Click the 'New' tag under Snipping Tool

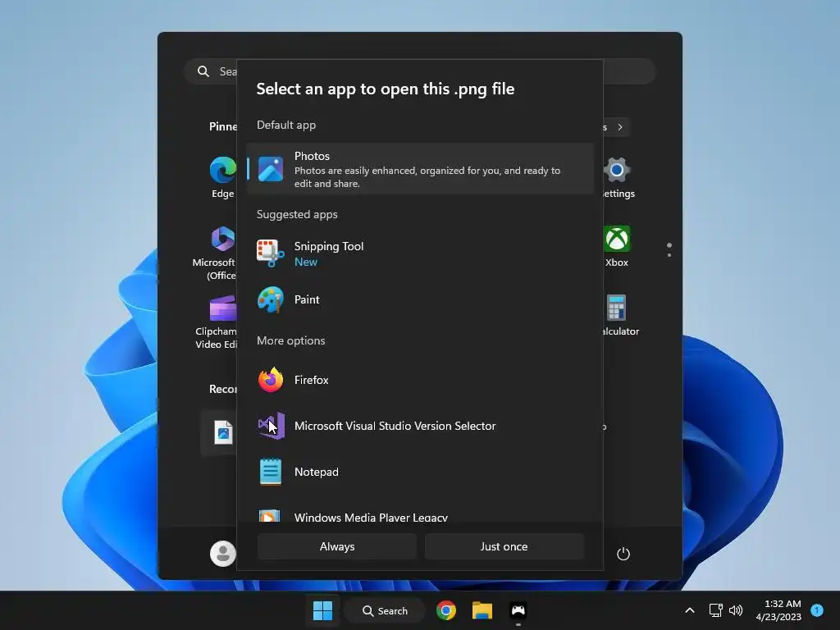305,262
